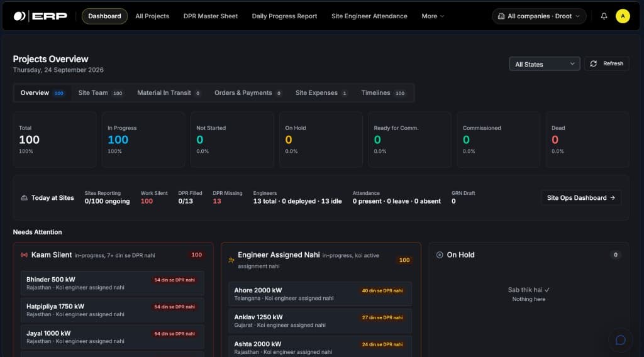Click the 24 din se DPR nahi badge
This screenshot has height=357, width=644.
382,344
